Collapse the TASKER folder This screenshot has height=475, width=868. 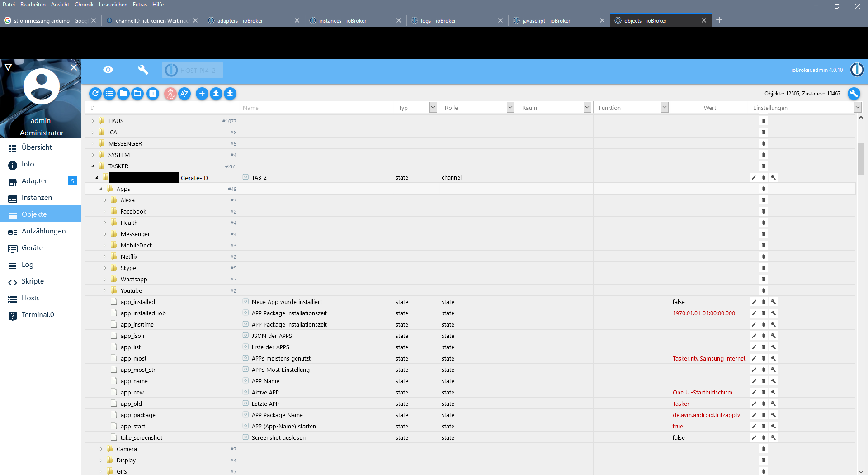[93, 166]
